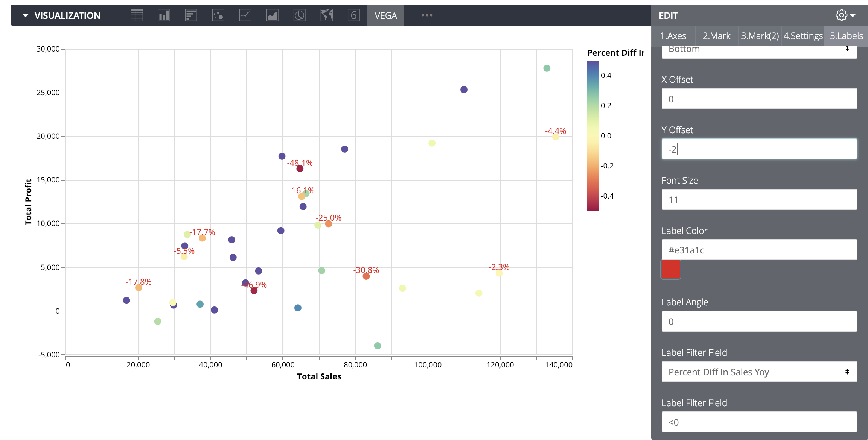Select the table visualization icon
Viewport: 868px width, 440px height.
point(137,15)
